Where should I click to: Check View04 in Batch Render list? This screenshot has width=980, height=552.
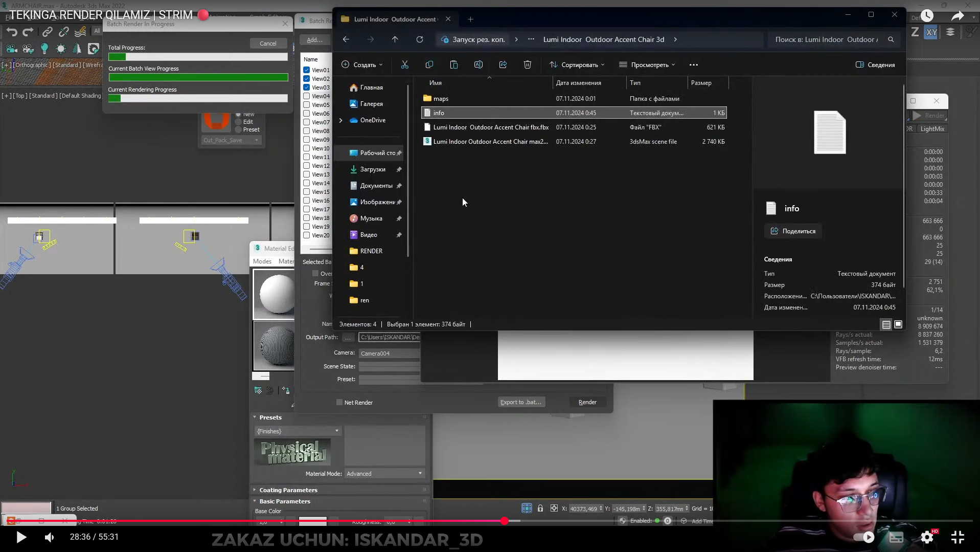[307, 96]
